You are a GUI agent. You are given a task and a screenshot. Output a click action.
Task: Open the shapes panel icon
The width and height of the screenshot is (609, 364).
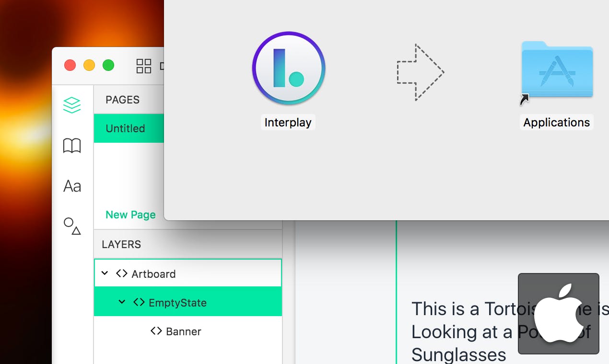coord(72,226)
